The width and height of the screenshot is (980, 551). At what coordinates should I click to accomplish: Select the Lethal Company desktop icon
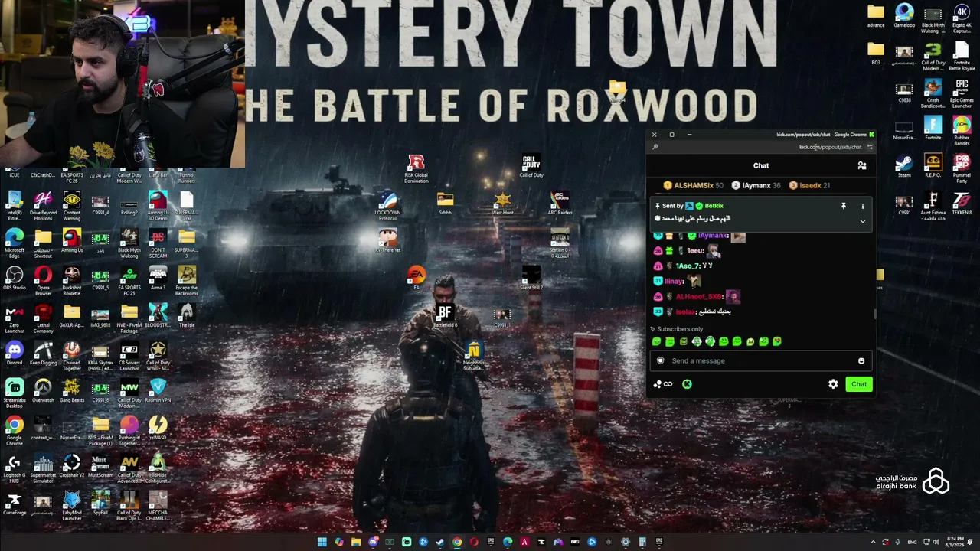click(43, 317)
